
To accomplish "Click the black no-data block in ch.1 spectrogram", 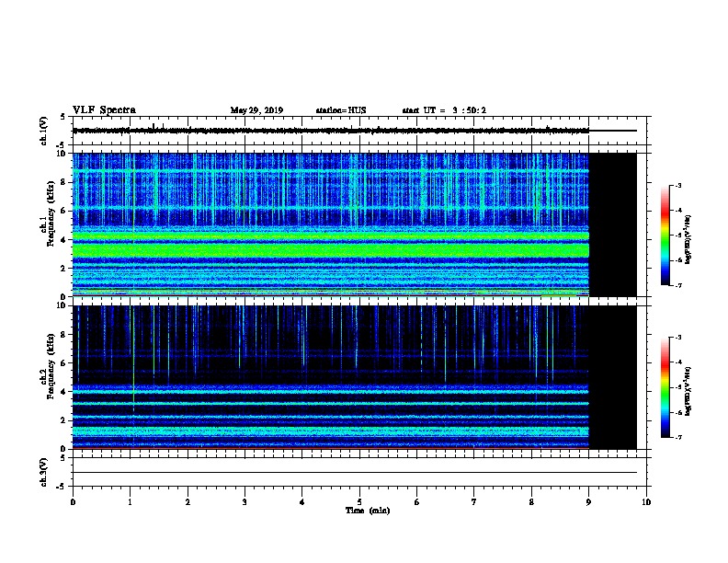I will click(x=612, y=224).
